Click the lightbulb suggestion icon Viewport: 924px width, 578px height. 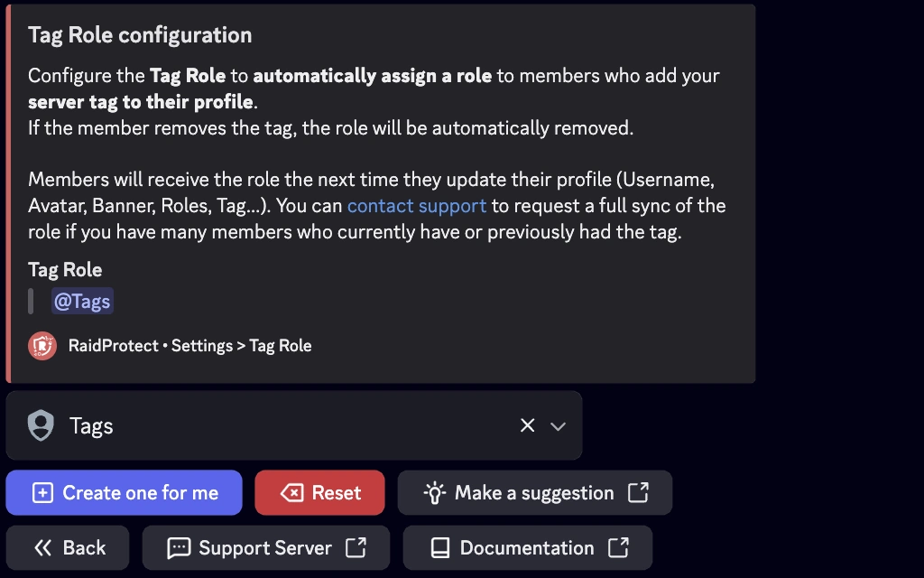click(x=435, y=493)
